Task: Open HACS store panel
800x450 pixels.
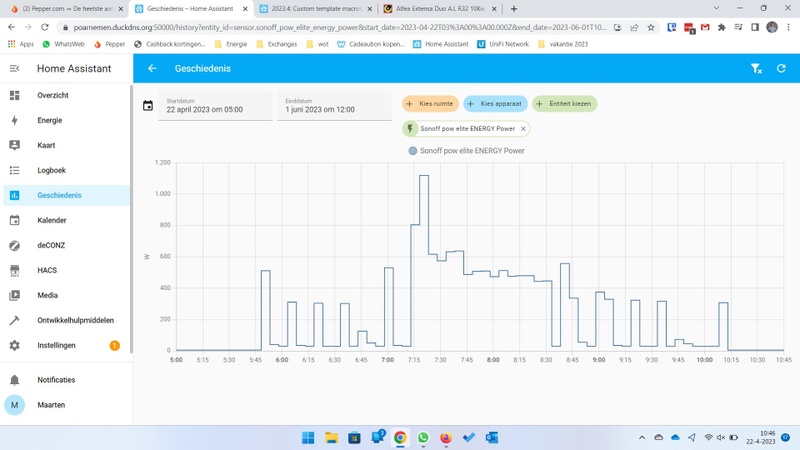Action: point(66,270)
